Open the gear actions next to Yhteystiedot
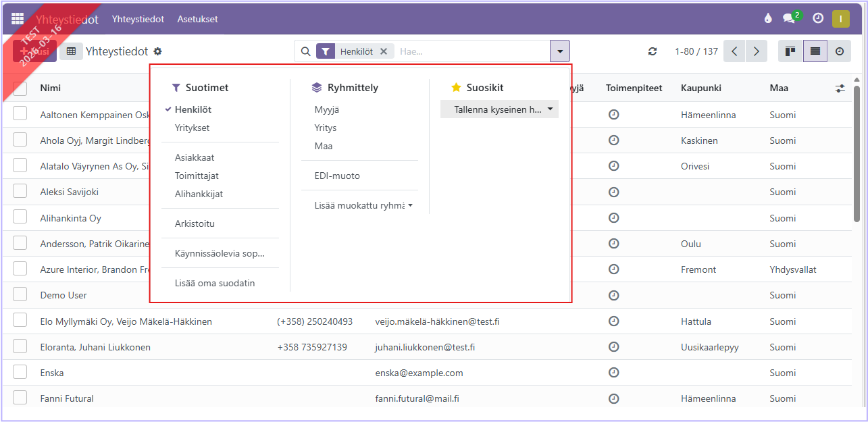 158,51
